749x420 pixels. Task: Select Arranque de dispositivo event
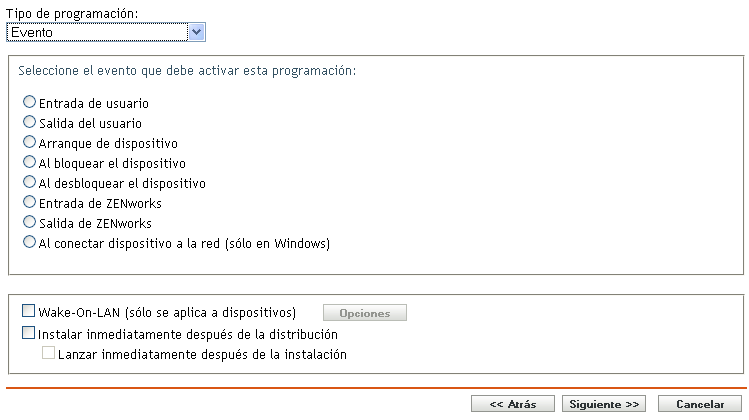(x=30, y=142)
